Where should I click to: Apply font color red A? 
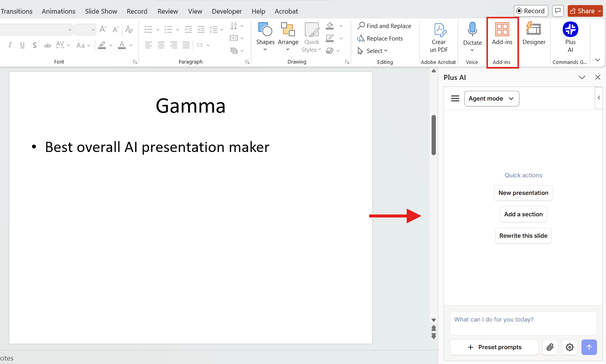(x=122, y=45)
